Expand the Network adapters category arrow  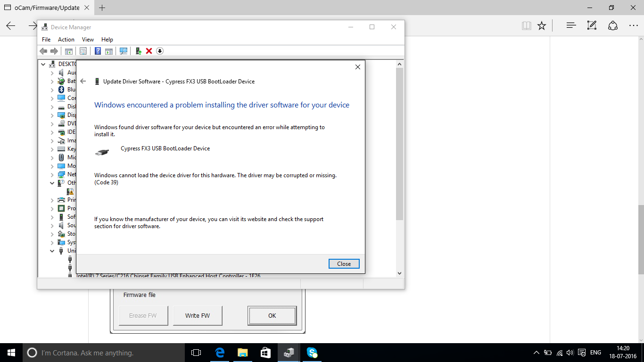pyautogui.click(x=52, y=174)
